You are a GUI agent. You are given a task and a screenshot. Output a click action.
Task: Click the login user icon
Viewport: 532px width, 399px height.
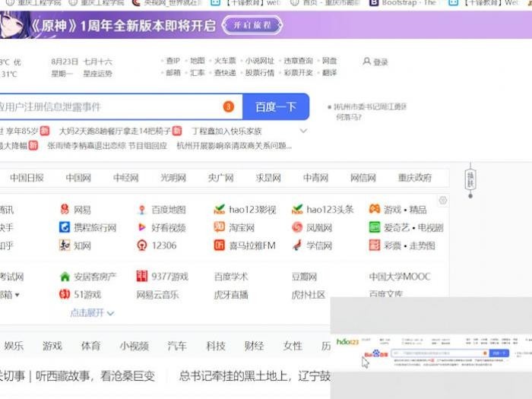[x=367, y=62]
